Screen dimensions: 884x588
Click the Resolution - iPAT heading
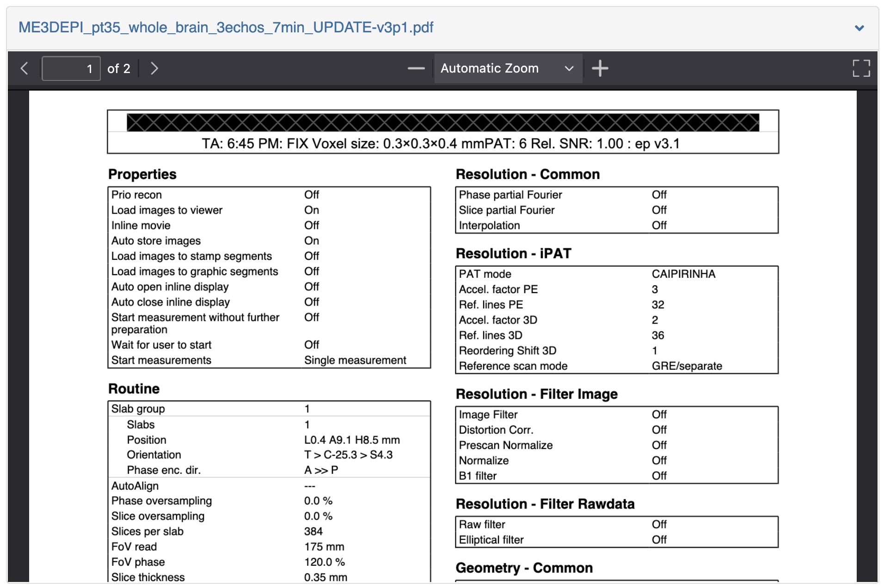click(513, 253)
